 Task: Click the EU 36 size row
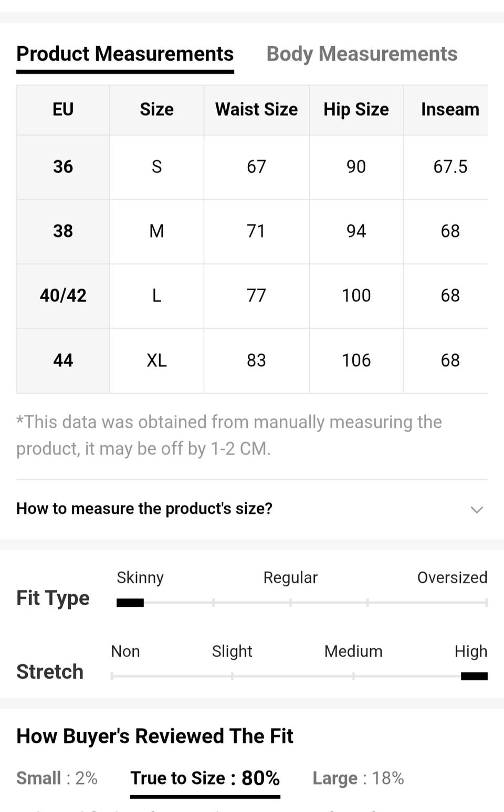point(63,166)
